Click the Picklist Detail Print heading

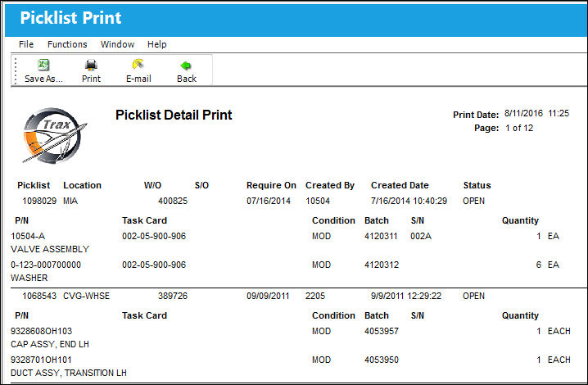[x=174, y=115]
